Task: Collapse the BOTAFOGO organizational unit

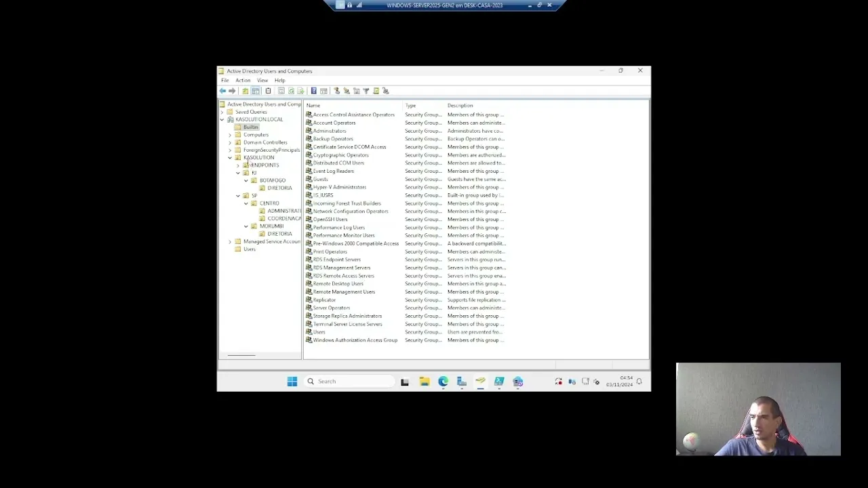Action: (x=246, y=180)
